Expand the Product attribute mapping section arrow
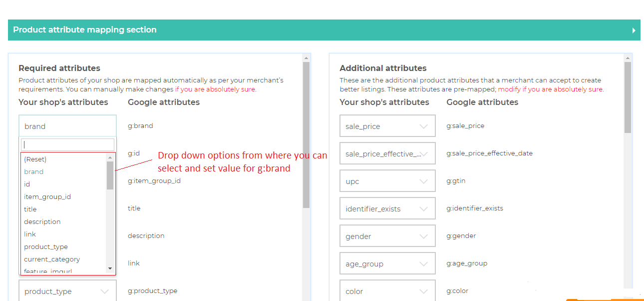This screenshot has width=644, height=301. pyautogui.click(x=634, y=30)
